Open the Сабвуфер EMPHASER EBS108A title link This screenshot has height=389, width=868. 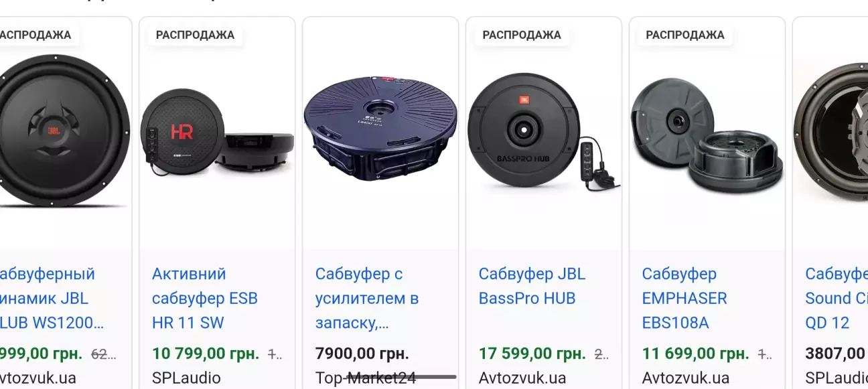684,298
